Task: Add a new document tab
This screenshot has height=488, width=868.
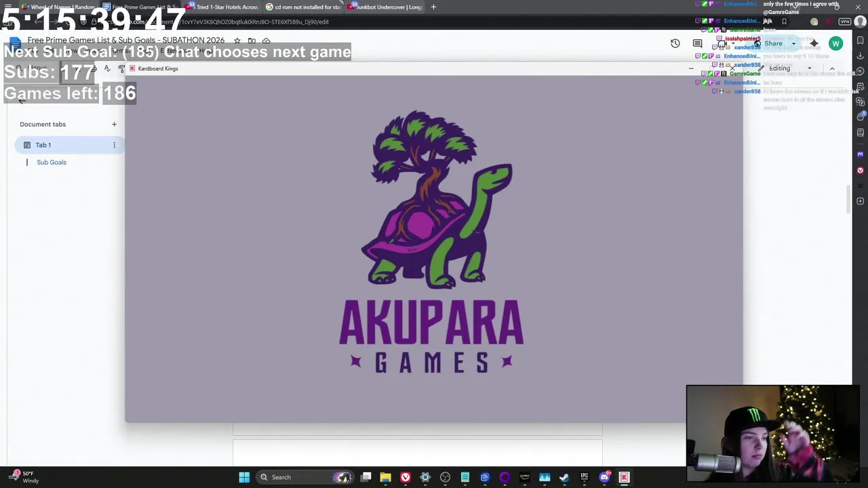Action: [x=114, y=124]
